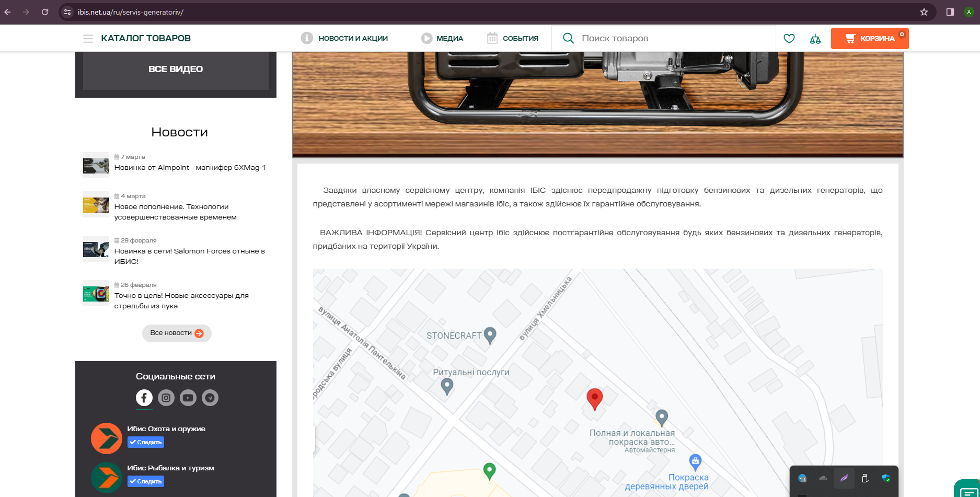Screen dimensions: 980x497
Task: Open the МЕДИА menu item
Action: tap(442, 38)
